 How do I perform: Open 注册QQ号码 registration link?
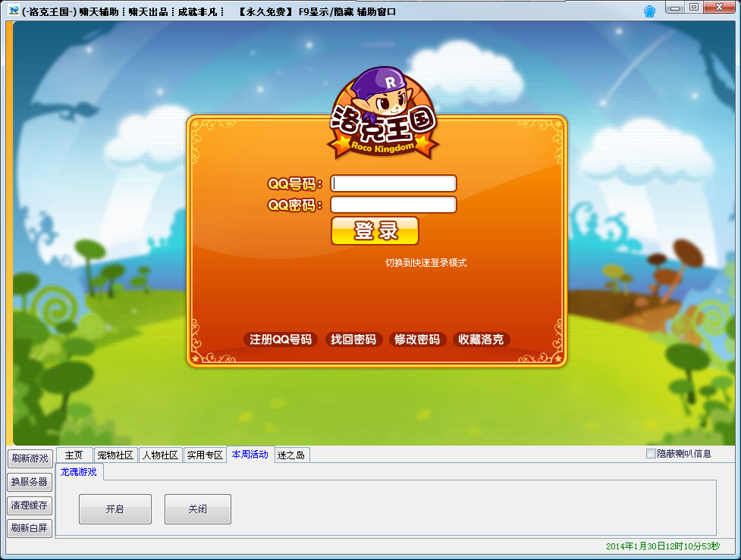click(280, 339)
